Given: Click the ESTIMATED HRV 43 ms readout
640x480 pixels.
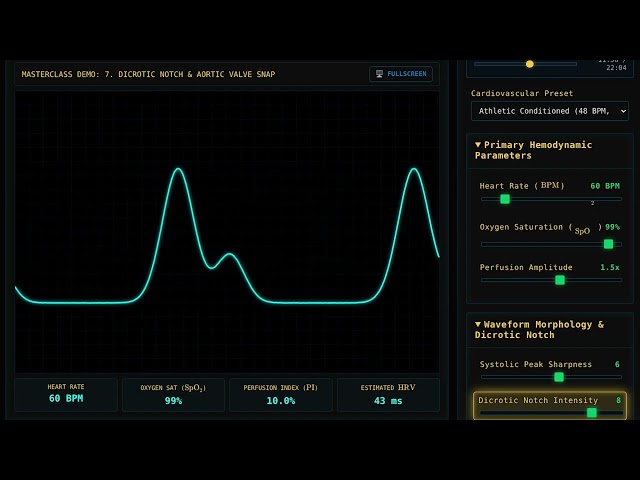Looking at the screenshot, I should (x=388, y=394).
